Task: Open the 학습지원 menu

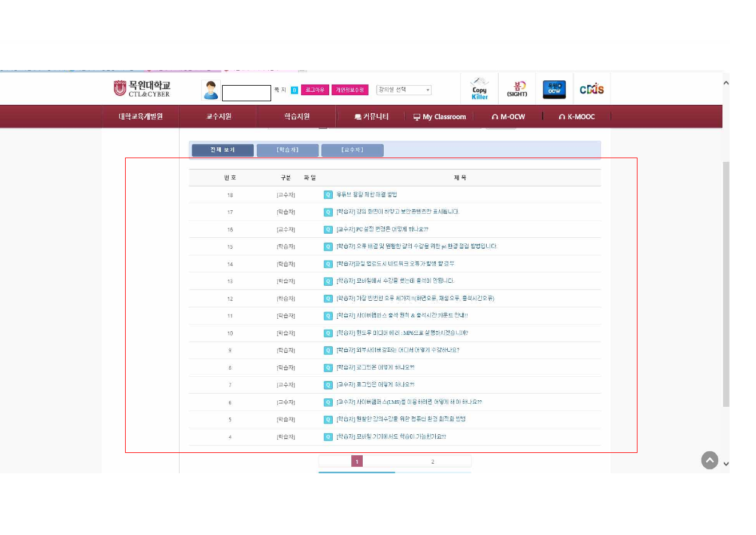Action: pos(297,116)
